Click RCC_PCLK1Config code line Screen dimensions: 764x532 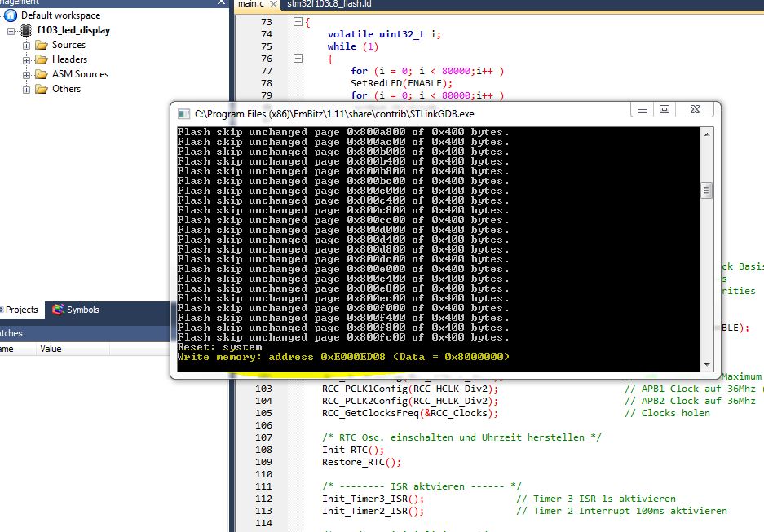coord(410,389)
